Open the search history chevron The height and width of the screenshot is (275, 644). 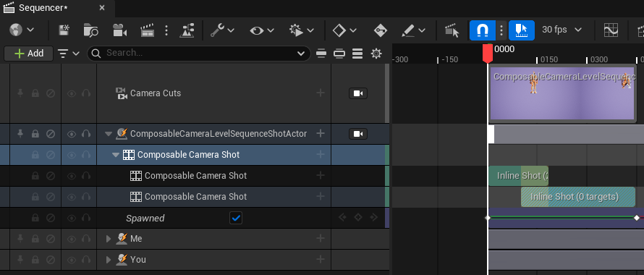coord(302,54)
